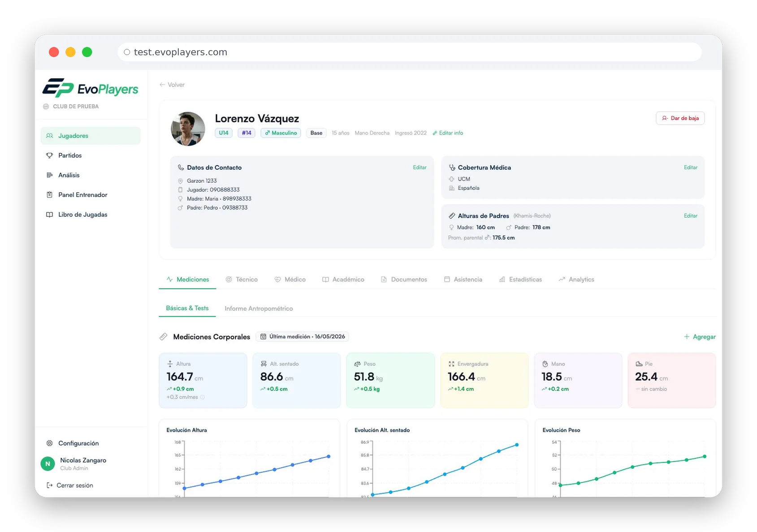The height and width of the screenshot is (532, 757).
Task: Click the Volver back arrow
Action: click(162, 85)
